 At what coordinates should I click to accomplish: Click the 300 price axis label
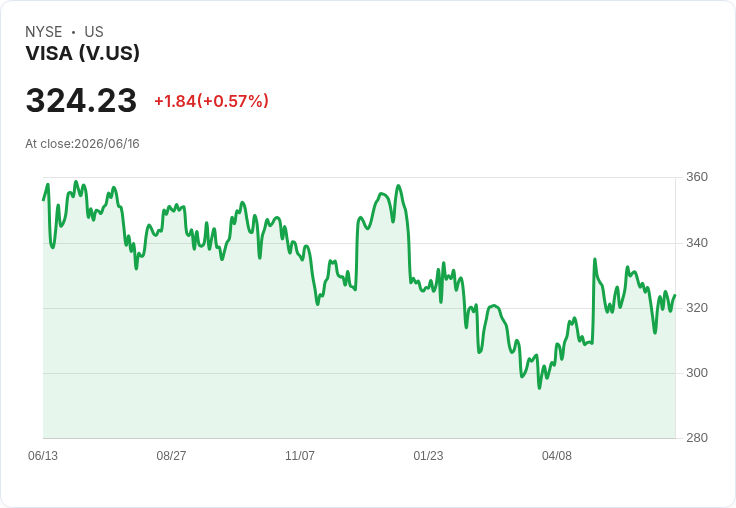[697, 373]
